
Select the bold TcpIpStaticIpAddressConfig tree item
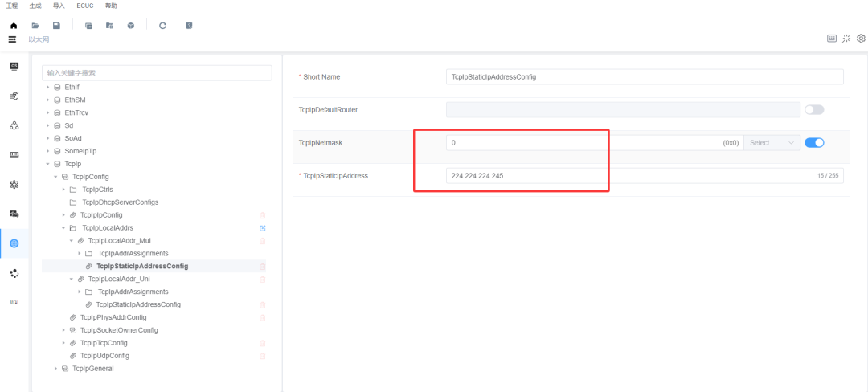(x=142, y=267)
